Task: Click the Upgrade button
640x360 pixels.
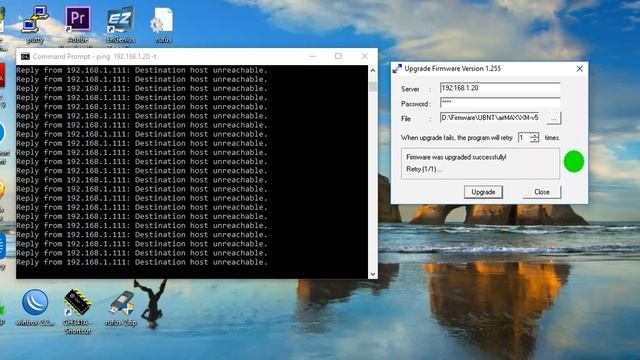Action: [483, 192]
